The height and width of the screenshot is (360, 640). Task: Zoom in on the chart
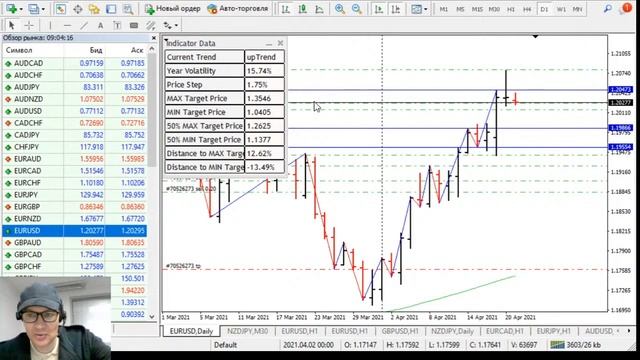(x=340, y=9)
